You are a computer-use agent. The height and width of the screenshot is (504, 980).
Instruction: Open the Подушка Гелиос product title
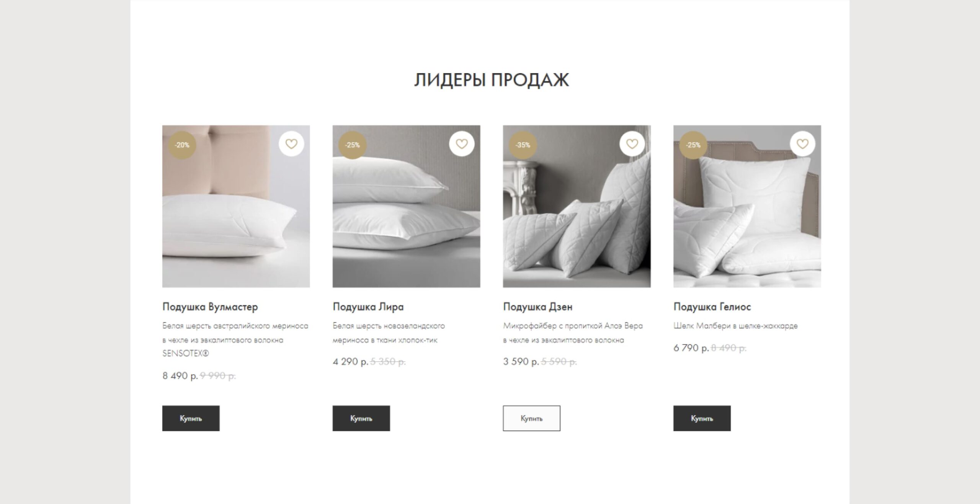(x=712, y=307)
